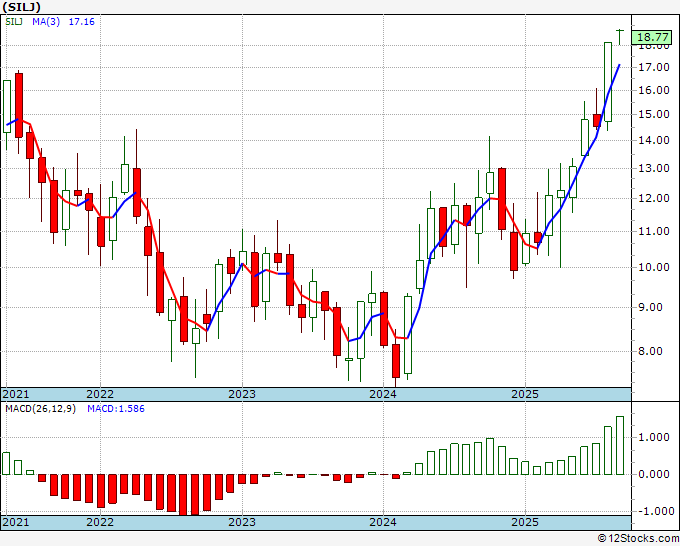Click the tallest rightmost MACD histogram bar
Screen dimensions: 680x546
[x=620, y=445]
